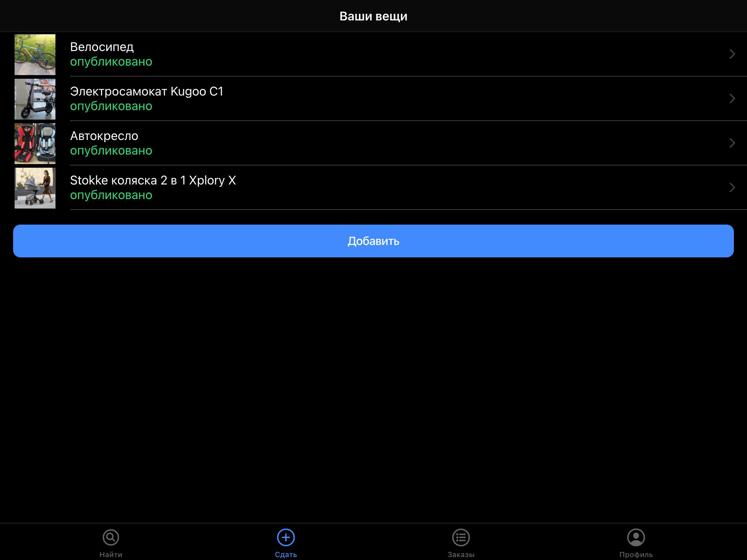Select the Электросамокат Kugoo C1 title
The height and width of the screenshot is (560, 747).
click(147, 92)
